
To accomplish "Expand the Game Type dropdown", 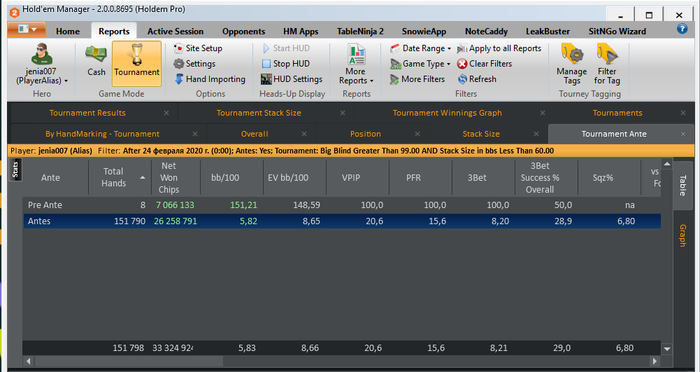I will pos(420,64).
